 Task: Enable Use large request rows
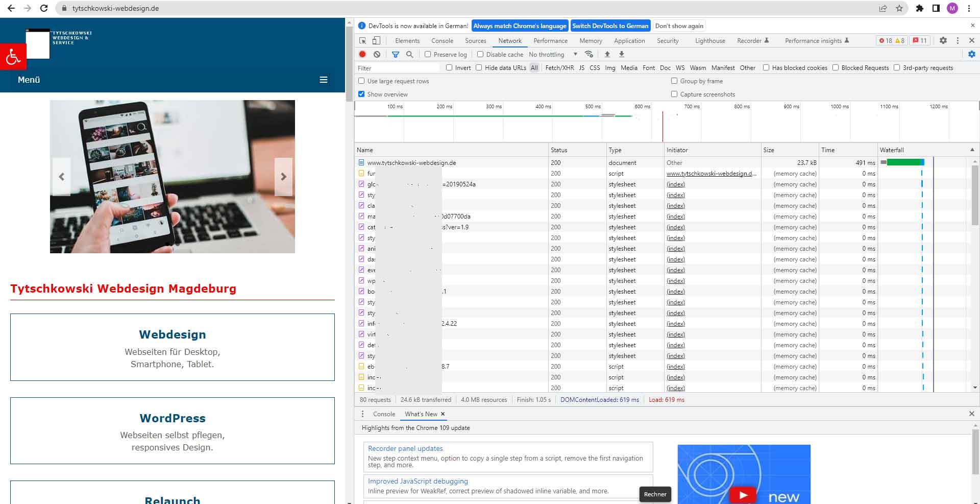coord(361,81)
